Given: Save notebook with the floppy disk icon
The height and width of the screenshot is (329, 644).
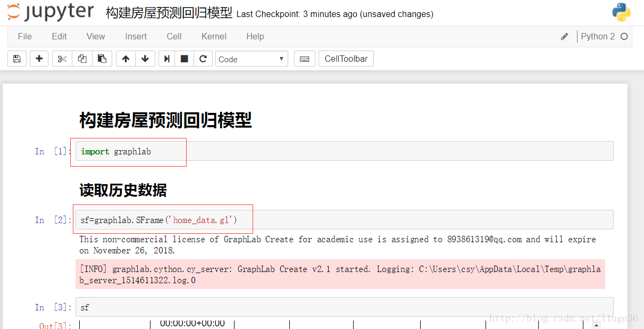Looking at the screenshot, I should click(17, 59).
